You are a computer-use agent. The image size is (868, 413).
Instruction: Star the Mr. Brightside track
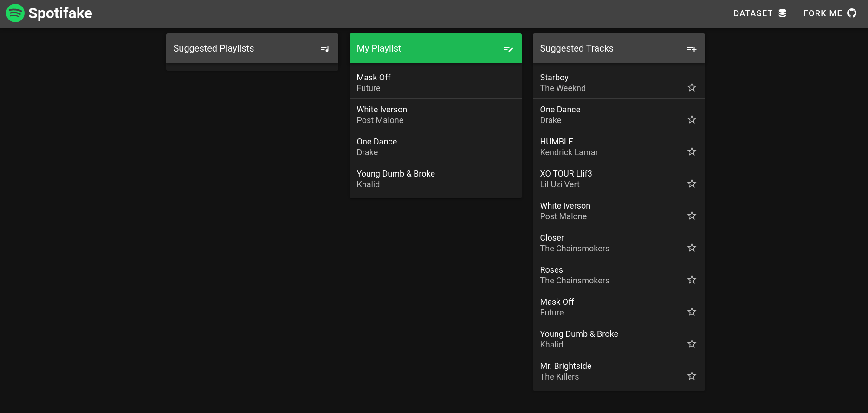pyautogui.click(x=692, y=376)
